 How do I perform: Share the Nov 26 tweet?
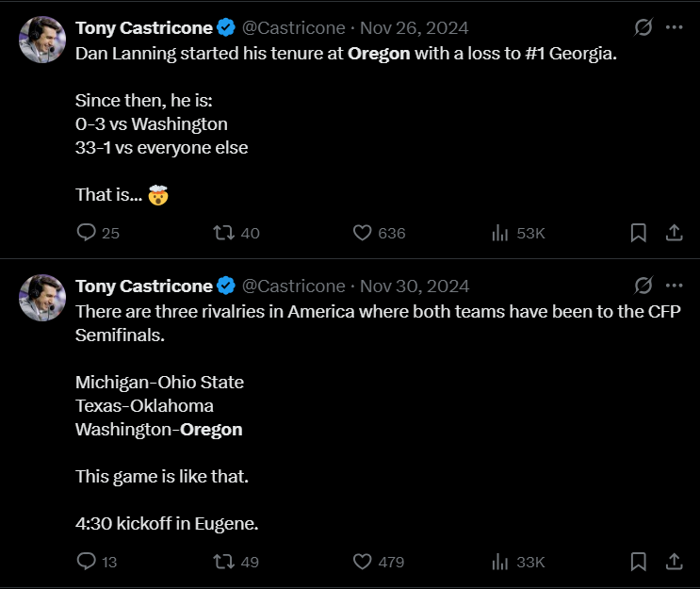[x=674, y=233]
